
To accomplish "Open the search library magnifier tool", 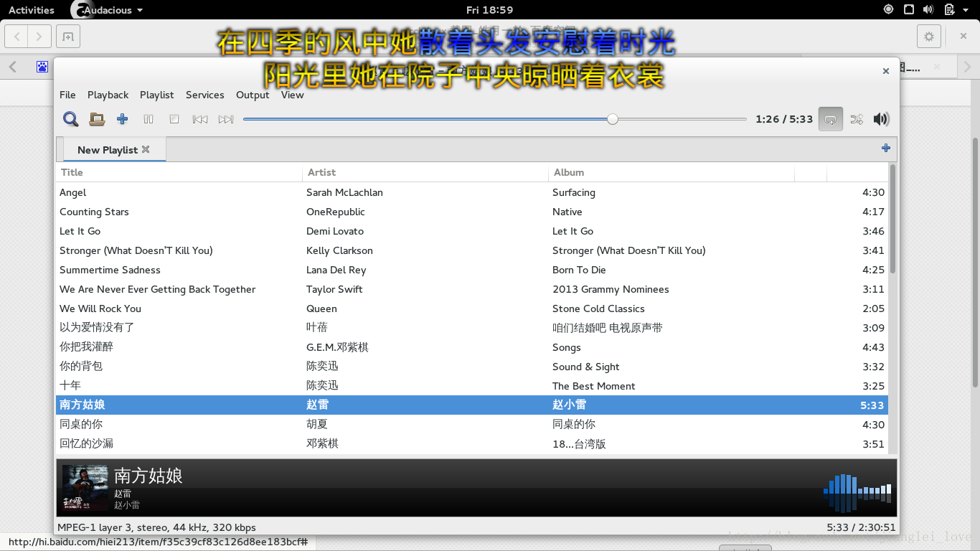I will 70,119.
